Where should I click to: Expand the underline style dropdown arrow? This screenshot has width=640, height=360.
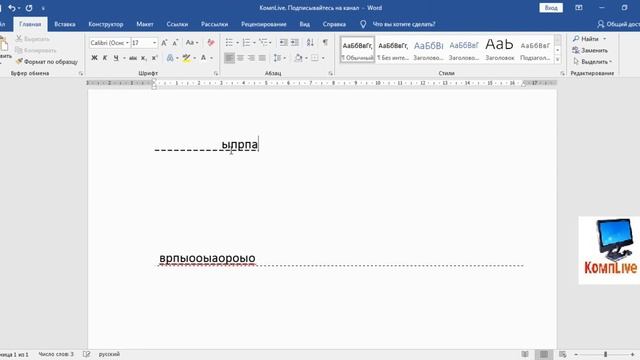(124, 58)
